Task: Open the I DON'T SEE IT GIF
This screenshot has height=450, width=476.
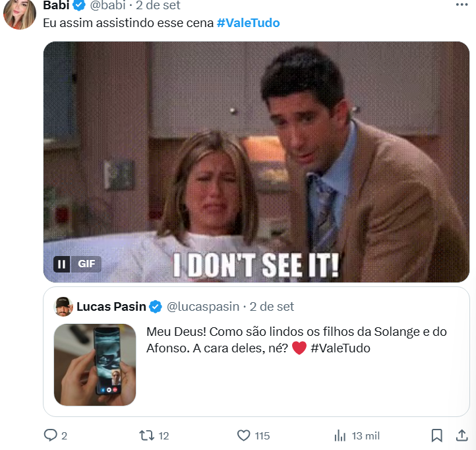Action: (x=256, y=162)
